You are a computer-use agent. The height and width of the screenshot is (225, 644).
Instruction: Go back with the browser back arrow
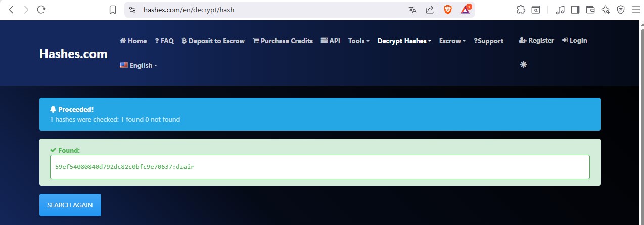[x=12, y=9]
